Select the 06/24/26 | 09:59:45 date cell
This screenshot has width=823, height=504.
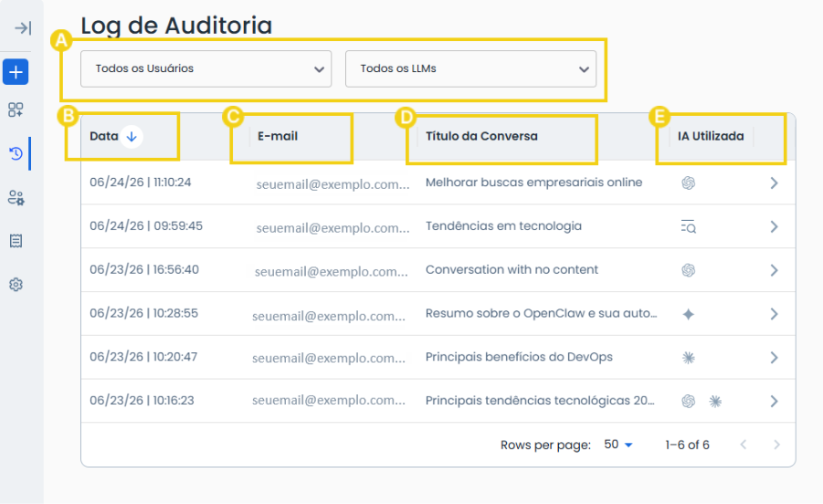coord(146,226)
